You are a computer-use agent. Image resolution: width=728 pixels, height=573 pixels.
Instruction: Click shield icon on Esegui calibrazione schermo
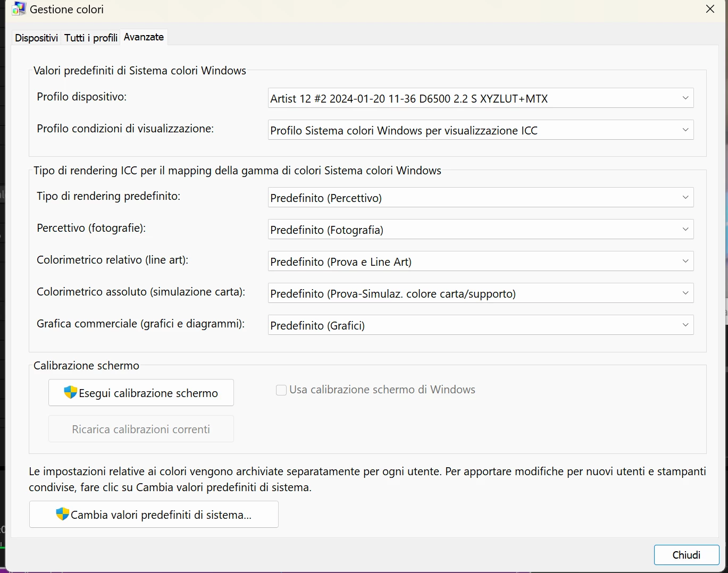click(x=70, y=393)
